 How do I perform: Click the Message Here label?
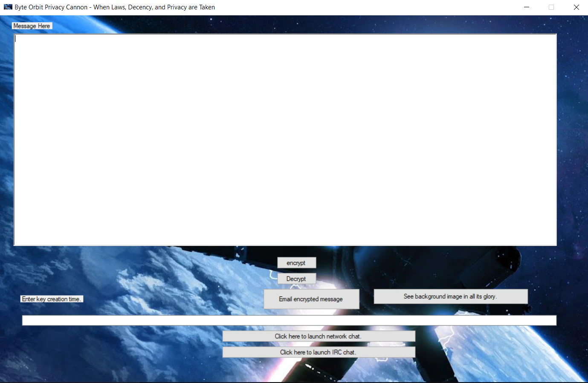[x=32, y=26]
